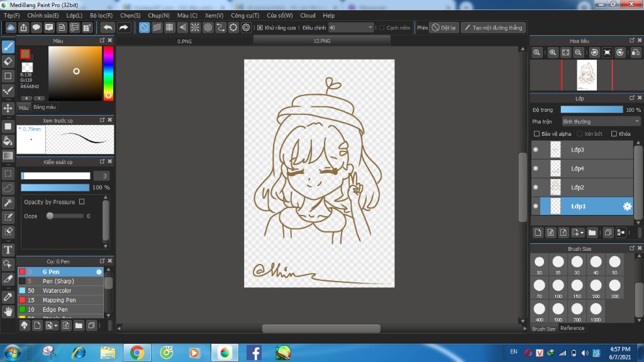The image size is (644, 362).
Task: Select brush size 100 preset
Action: click(x=558, y=288)
